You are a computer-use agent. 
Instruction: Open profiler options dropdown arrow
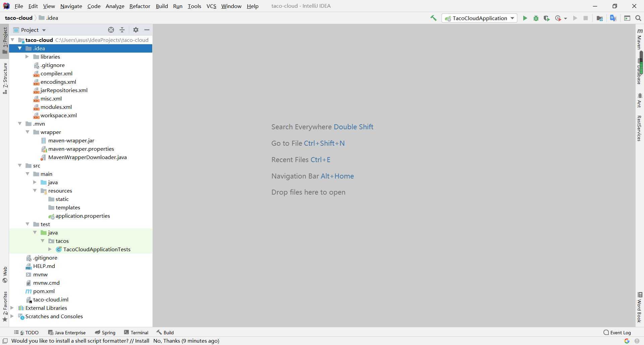click(x=566, y=18)
